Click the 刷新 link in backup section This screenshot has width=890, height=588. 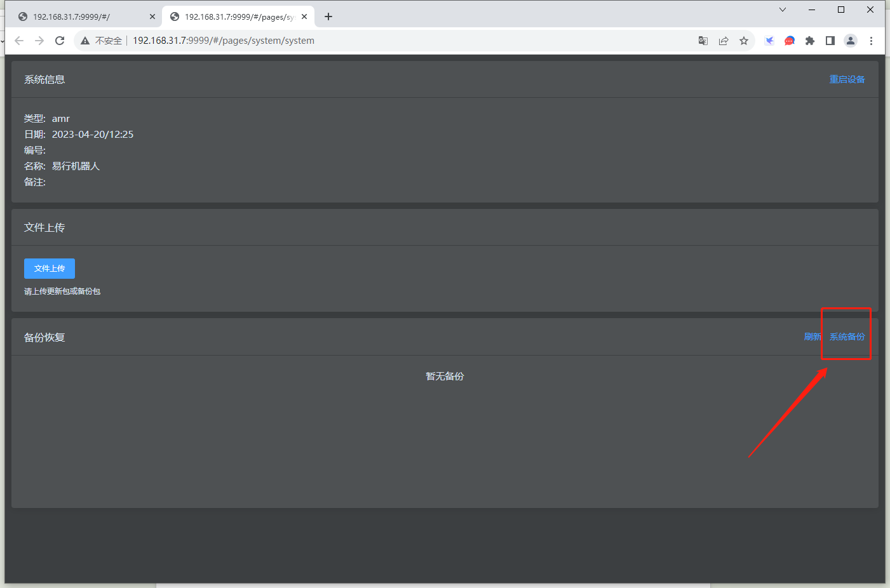tap(812, 337)
